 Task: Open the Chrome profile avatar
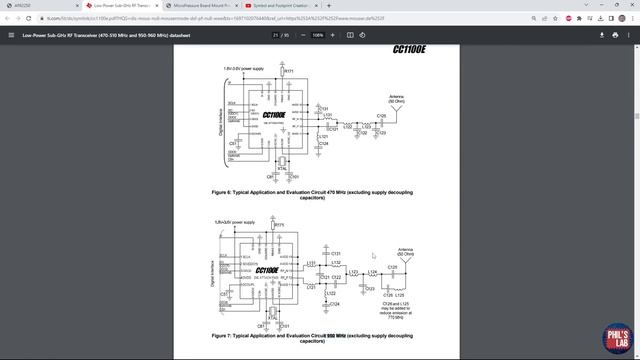(622, 18)
